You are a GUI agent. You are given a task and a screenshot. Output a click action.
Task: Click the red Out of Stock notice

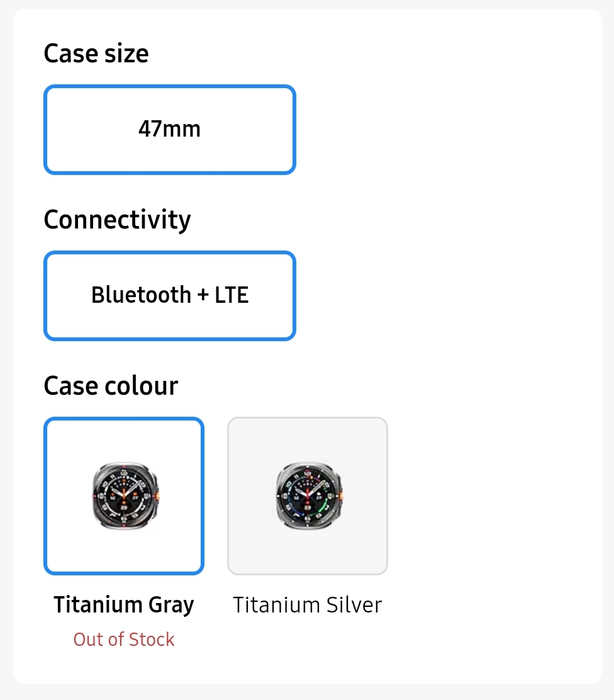(x=124, y=640)
